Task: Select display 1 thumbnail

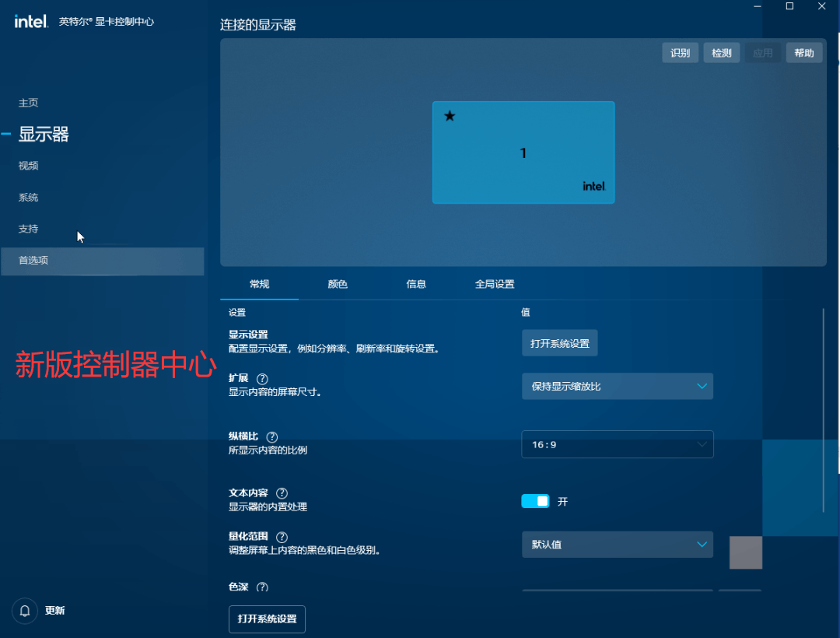Action: 523,152
